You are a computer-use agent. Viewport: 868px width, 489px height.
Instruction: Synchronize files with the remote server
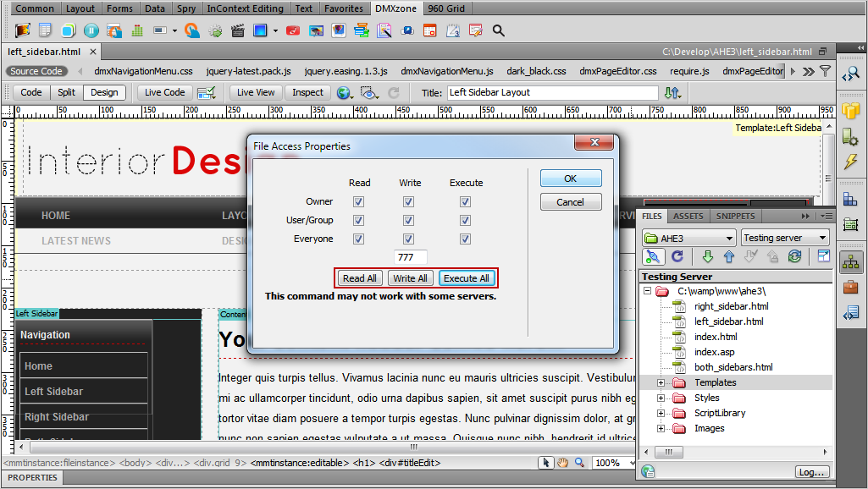(794, 256)
